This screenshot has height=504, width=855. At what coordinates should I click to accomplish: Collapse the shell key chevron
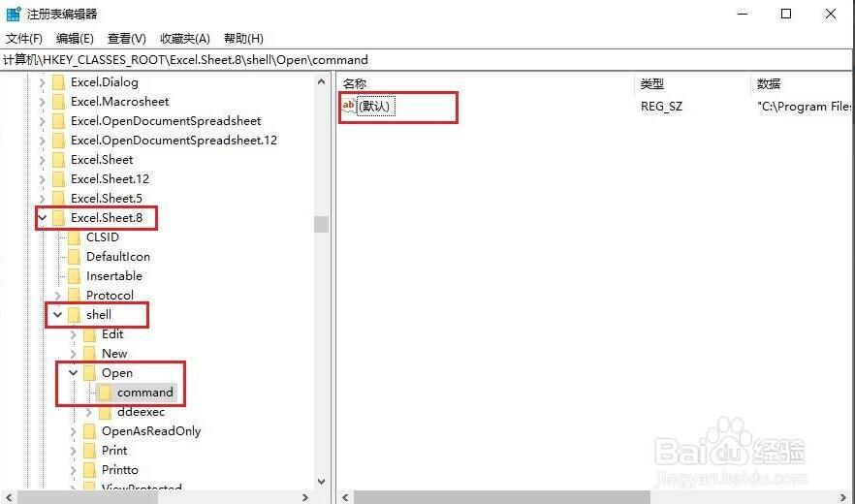tap(57, 315)
